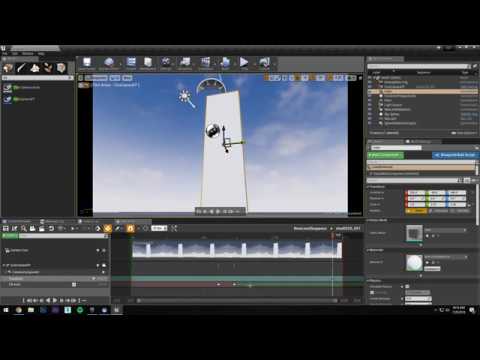
Task: Select Place mode in Modes panel
Action: tap(8, 68)
